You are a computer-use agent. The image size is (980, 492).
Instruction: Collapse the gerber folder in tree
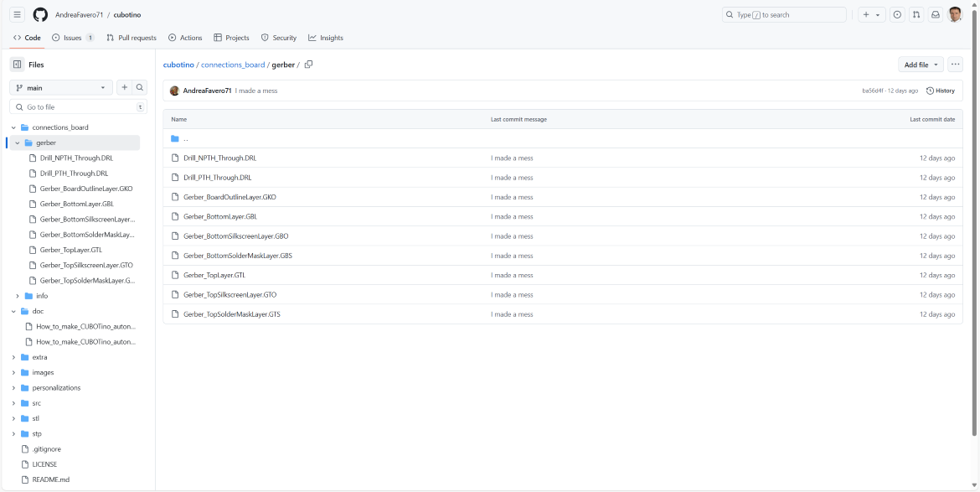pyautogui.click(x=18, y=143)
